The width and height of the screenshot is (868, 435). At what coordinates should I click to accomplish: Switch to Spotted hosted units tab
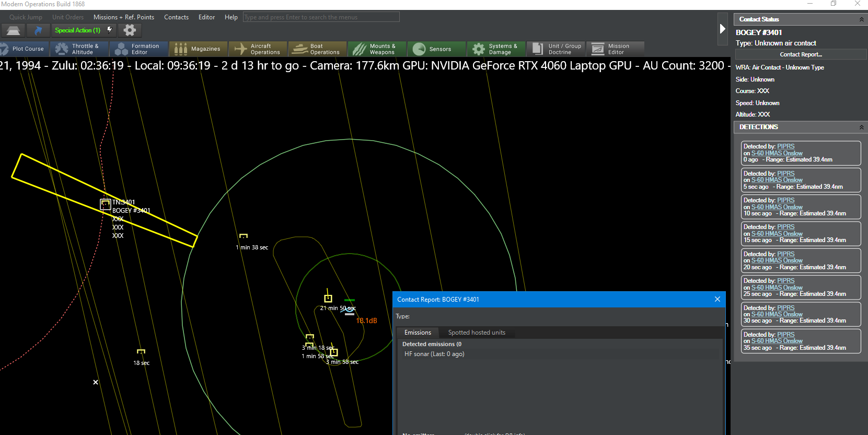[477, 333]
